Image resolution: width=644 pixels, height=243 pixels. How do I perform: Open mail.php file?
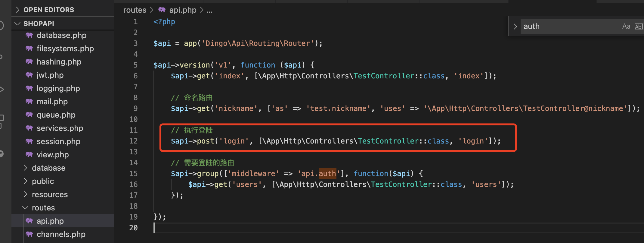(x=52, y=102)
